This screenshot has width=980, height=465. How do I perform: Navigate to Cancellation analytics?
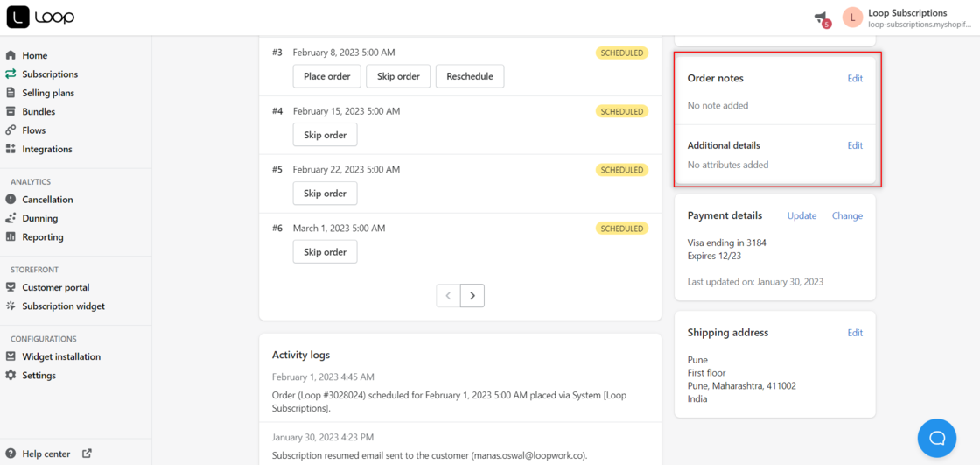(47, 200)
